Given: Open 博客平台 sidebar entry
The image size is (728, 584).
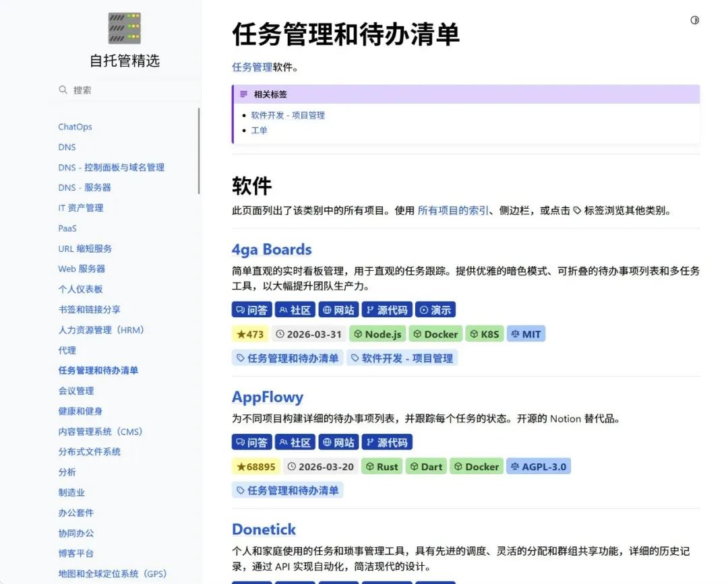Looking at the screenshot, I should 75,554.
